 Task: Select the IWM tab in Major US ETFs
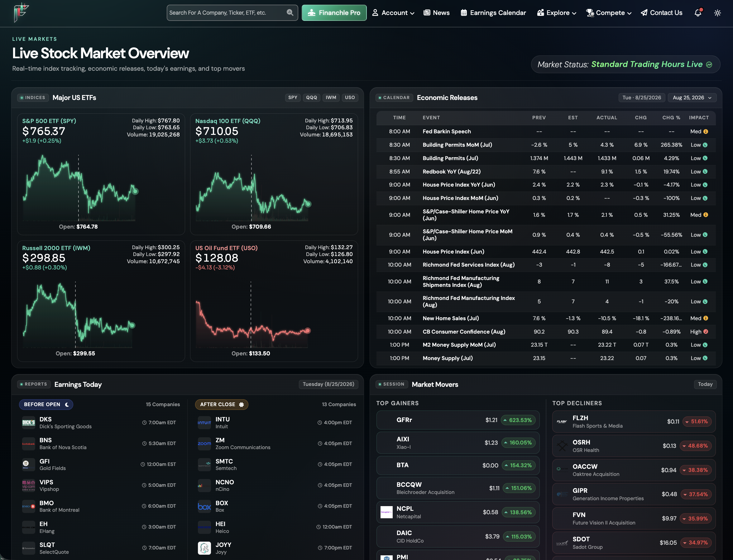pos(331,98)
